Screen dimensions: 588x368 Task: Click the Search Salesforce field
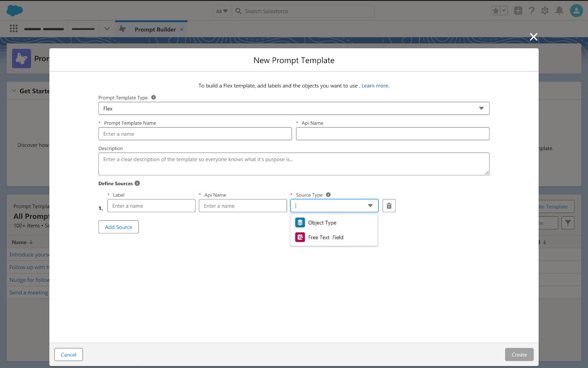[x=303, y=11]
